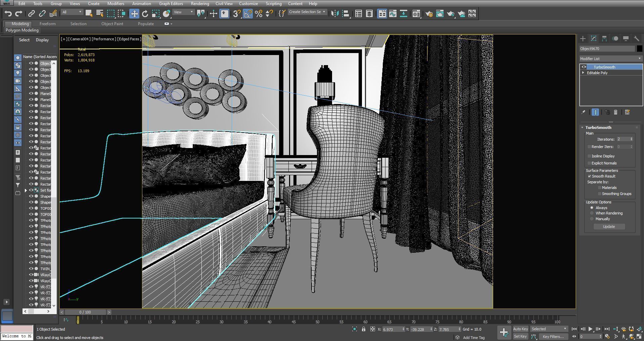Open Create Selection Set dropdown
The image size is (644, 341).
(307, 12)
